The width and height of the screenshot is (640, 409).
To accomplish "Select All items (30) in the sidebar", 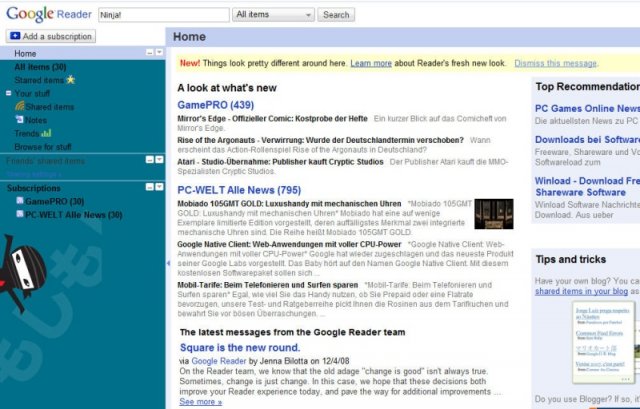I will click(x=40, y=67).
